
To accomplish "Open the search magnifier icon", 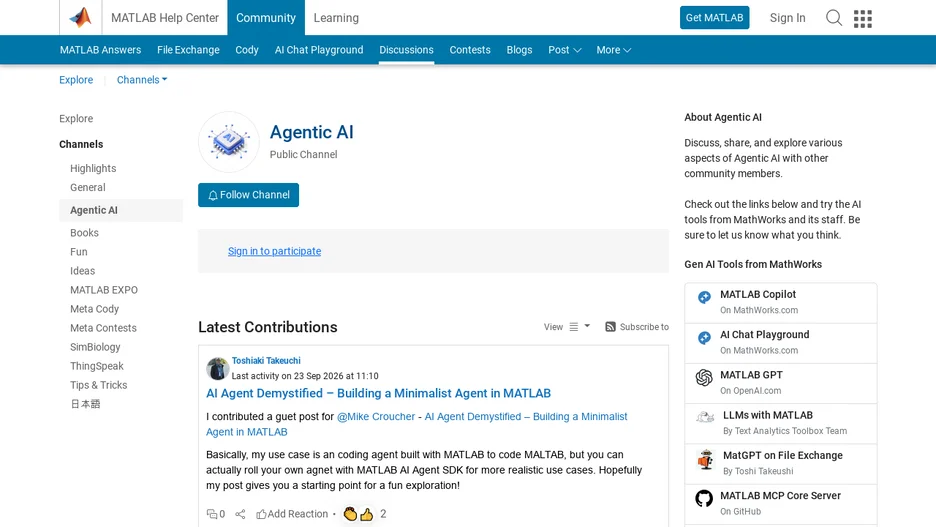I will [834, 18].
